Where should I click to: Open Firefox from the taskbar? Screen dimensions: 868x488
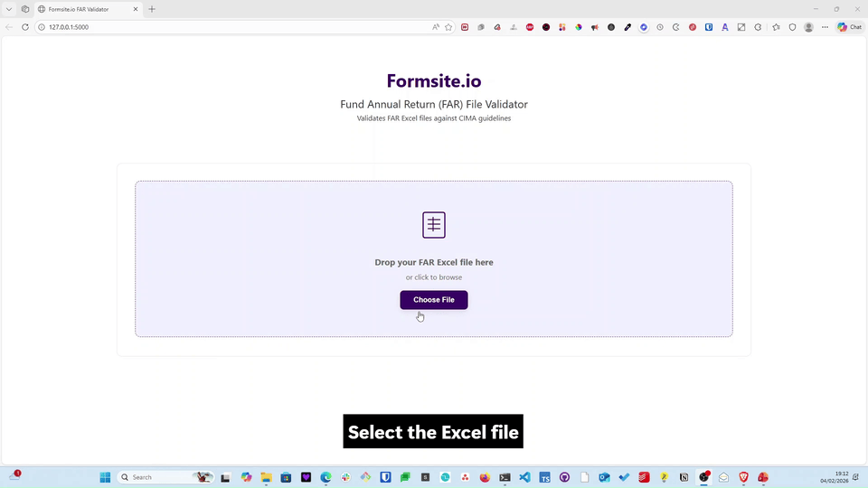tap(485, 477)
